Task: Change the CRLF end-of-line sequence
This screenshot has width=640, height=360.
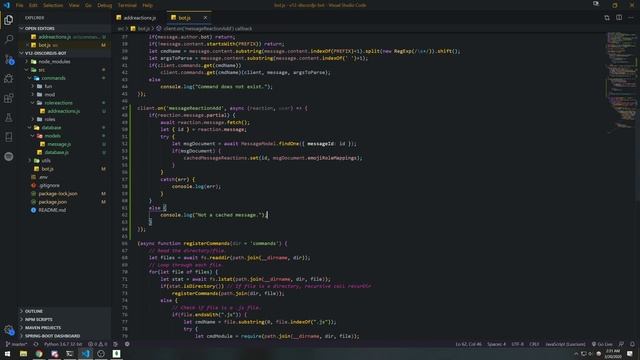Action: [534, 344]
